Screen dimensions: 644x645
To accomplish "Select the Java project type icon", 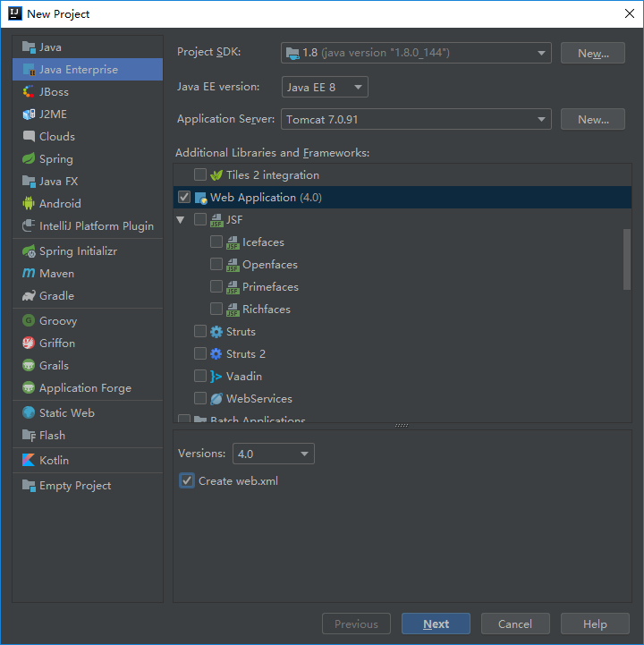I will [x=29, y=47].
